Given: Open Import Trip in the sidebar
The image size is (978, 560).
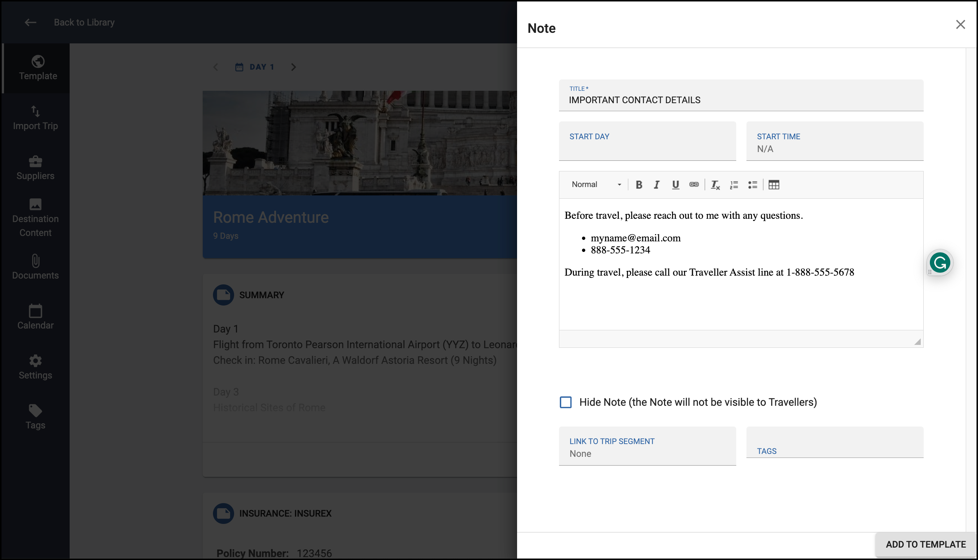Looking at the screenshot, I should pos(35,118).
